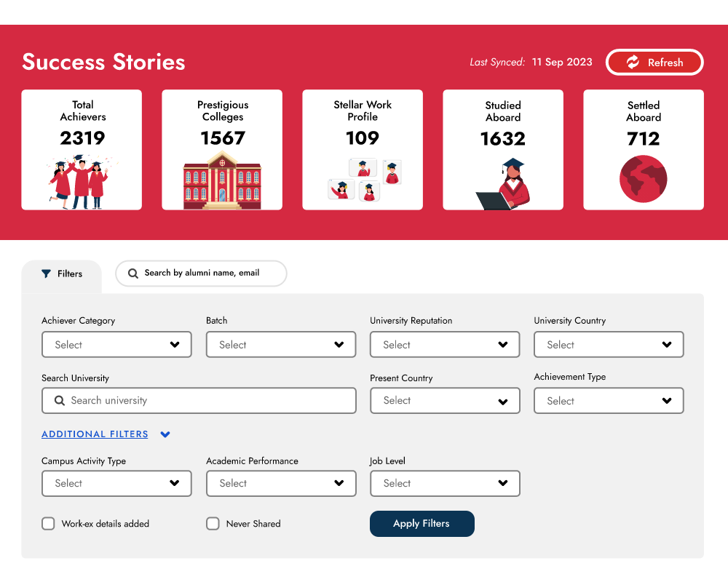Click the funnel icon beside Filters

click(47, 274)
